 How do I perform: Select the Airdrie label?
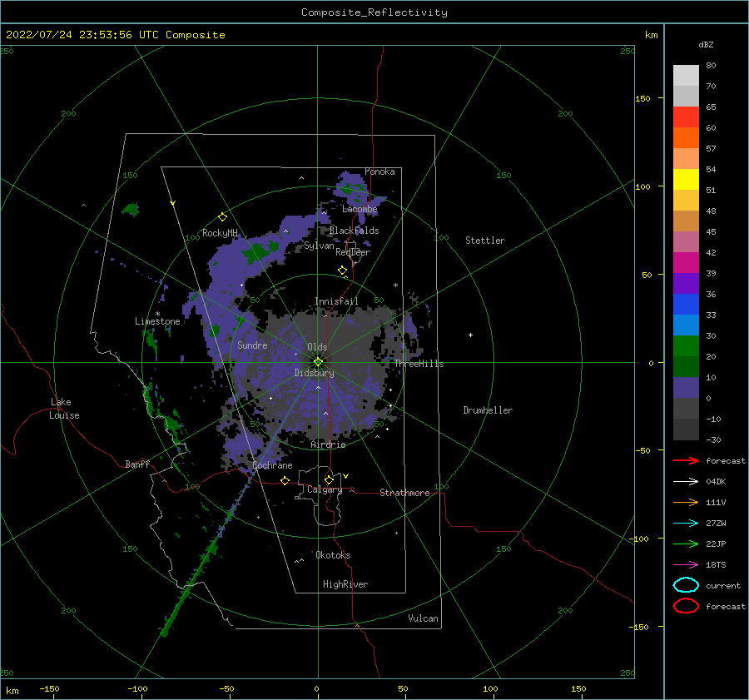328,444
